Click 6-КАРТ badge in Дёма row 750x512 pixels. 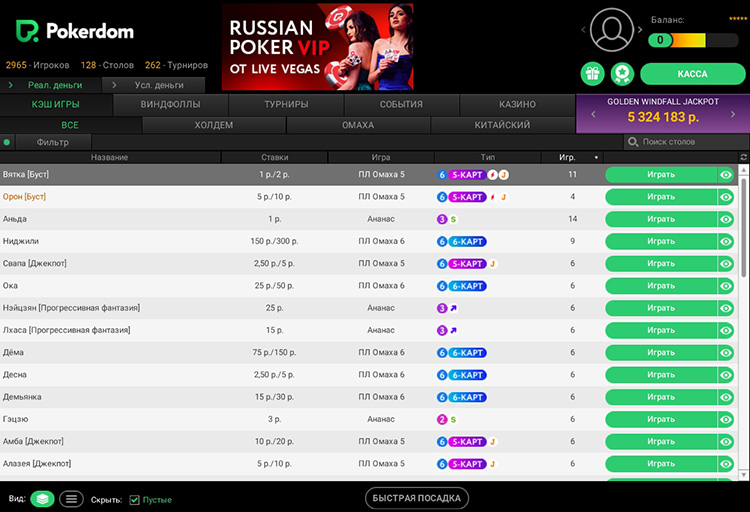467,353
